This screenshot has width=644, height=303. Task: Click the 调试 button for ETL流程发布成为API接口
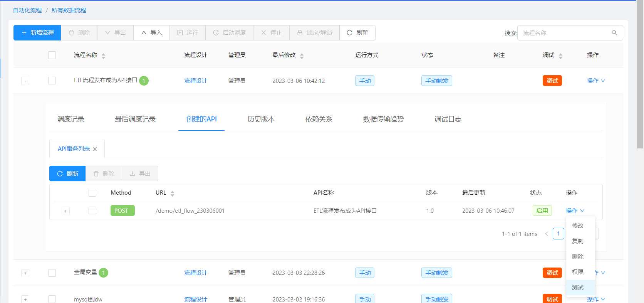click(x=552, y=81)
